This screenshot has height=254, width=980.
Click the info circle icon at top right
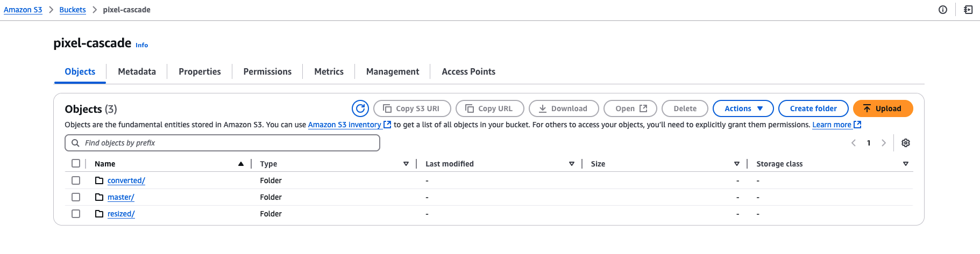click(943, 10)
